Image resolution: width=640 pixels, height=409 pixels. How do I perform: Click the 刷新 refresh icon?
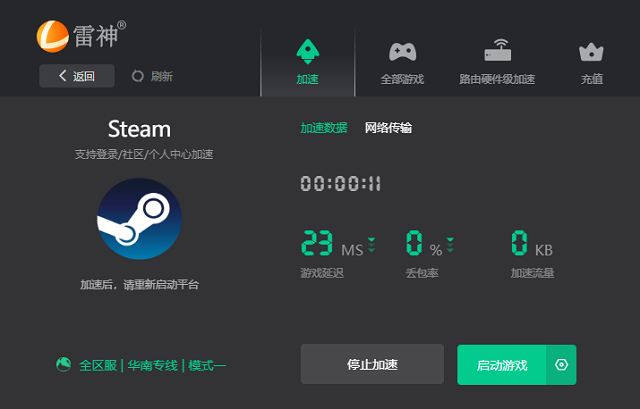click(x=138, y=76)
